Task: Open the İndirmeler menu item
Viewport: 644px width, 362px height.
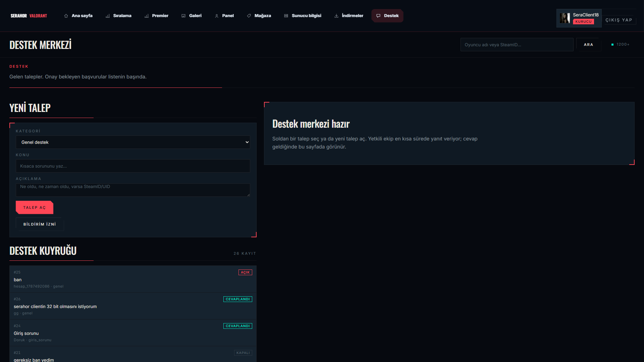Action: pos(349,16)
